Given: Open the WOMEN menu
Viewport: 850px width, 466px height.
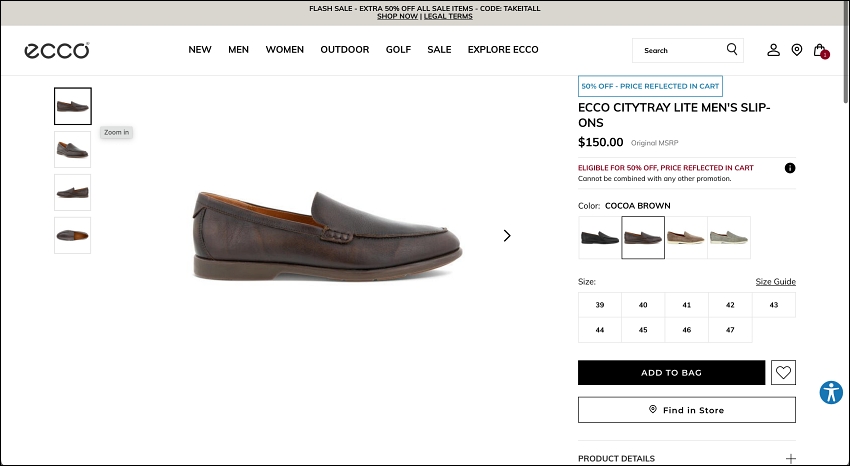Looking at the screenshot, I should point(285,49).
